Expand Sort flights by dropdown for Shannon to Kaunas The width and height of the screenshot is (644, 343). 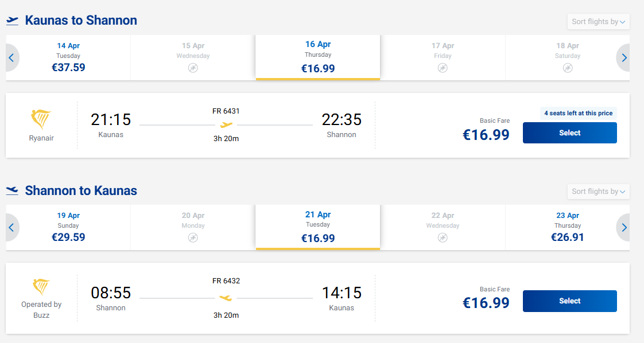(x=598, y=192)
